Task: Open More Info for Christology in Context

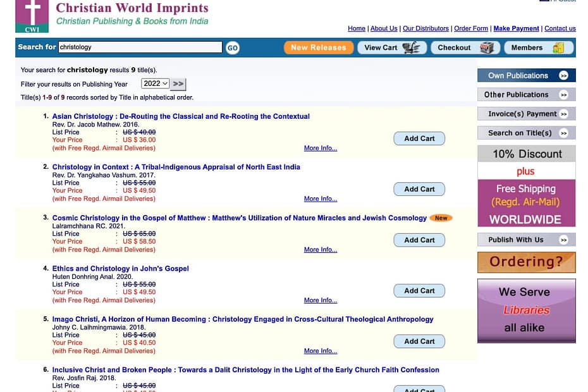Action: tap(321, 199)
